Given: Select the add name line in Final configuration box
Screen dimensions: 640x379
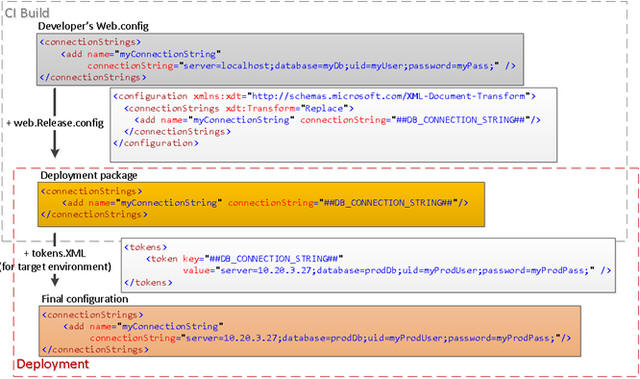Looking at the screenshot, I should (143, 326).
